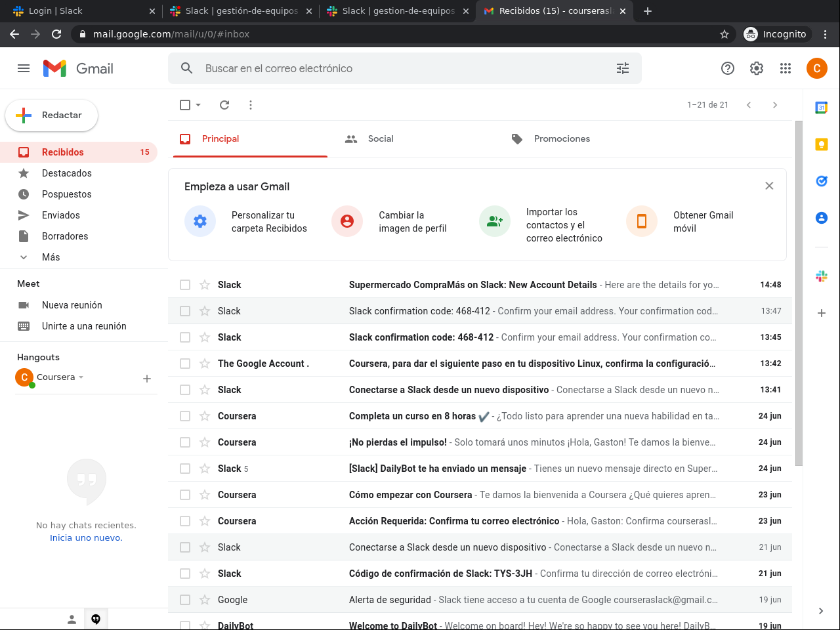Star the 'Completa un curso en 8 horas' email
The height and width of the screenshot is (630, 840).
coord(205,416)
